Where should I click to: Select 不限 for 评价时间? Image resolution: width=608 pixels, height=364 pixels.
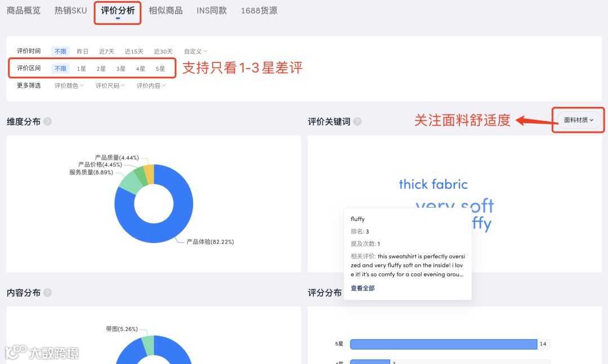pyautogui.click(x=60, y=51)
